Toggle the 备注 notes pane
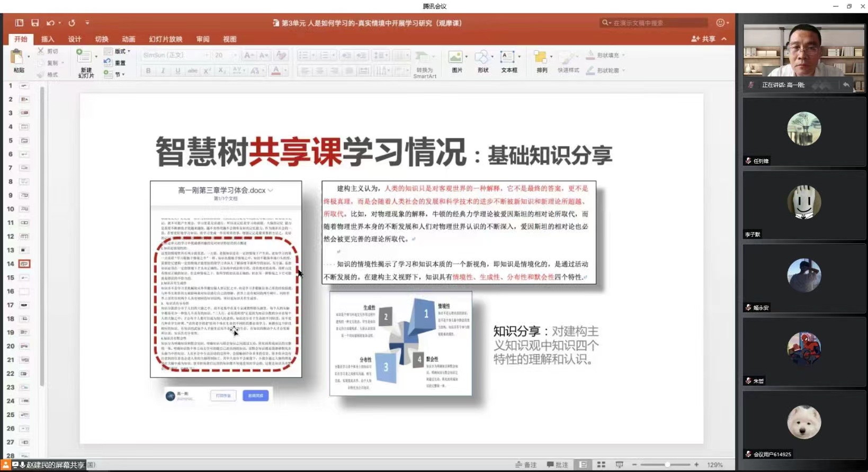 (x=526, y=465)
